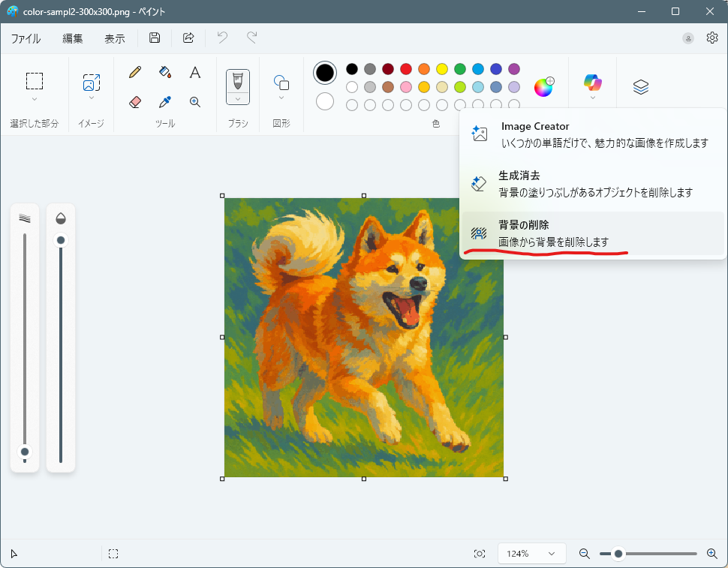
Task: Select the Fill bucket tool
Action: coord(165,72)
